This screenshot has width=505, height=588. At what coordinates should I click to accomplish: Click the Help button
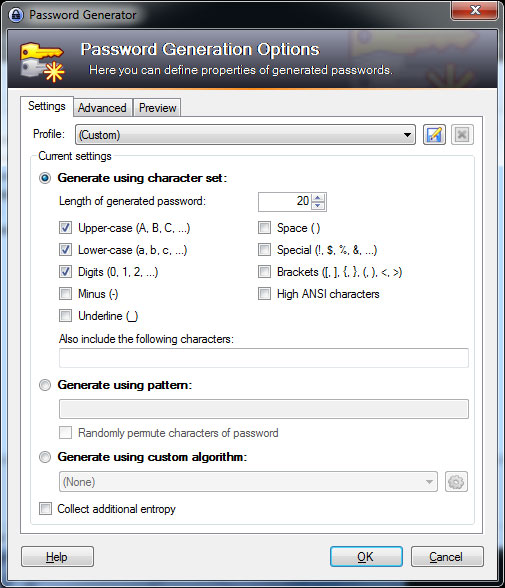(x=57, y=556)
